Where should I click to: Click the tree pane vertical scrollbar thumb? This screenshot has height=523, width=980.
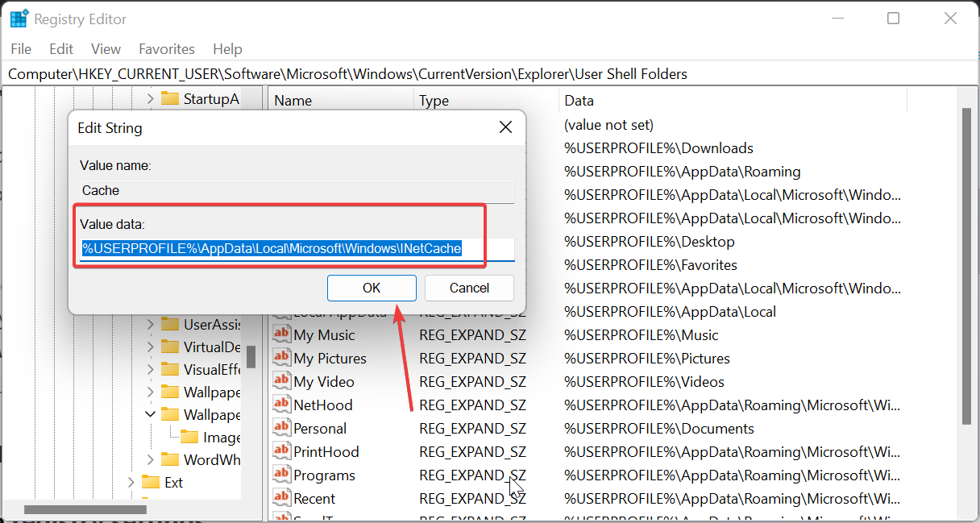click(x=251, y=356)
